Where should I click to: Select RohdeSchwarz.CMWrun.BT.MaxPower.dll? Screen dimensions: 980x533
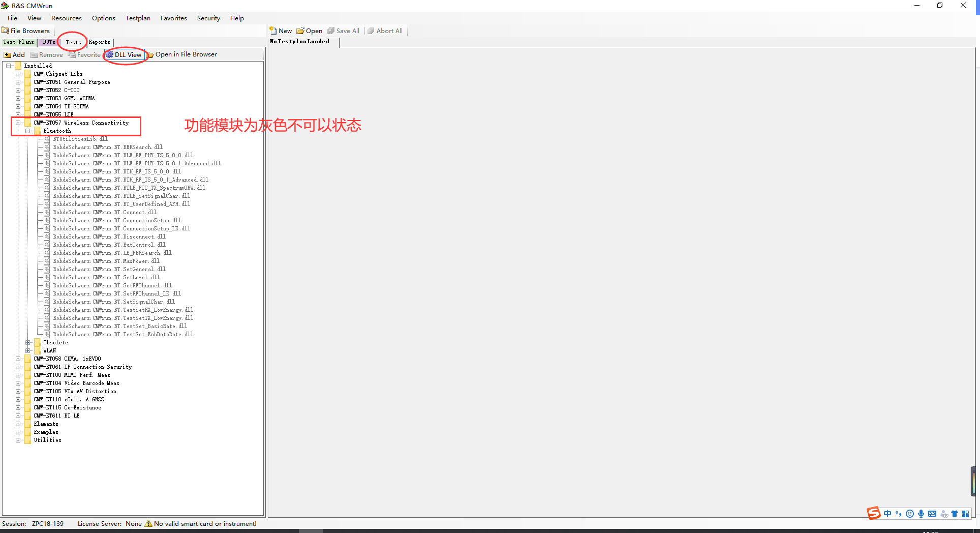click(x=106, y=261)
